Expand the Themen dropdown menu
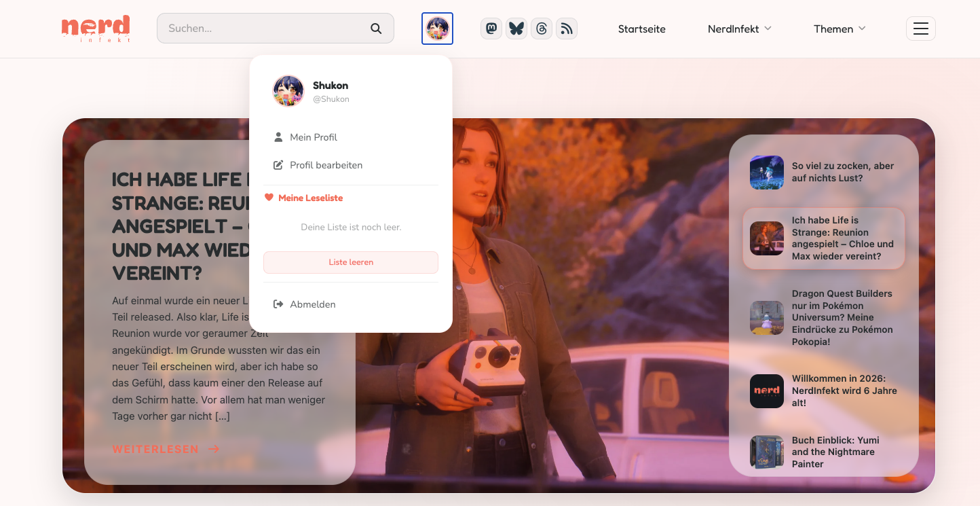Screen dimensions: 980x506 coord(840,29)
